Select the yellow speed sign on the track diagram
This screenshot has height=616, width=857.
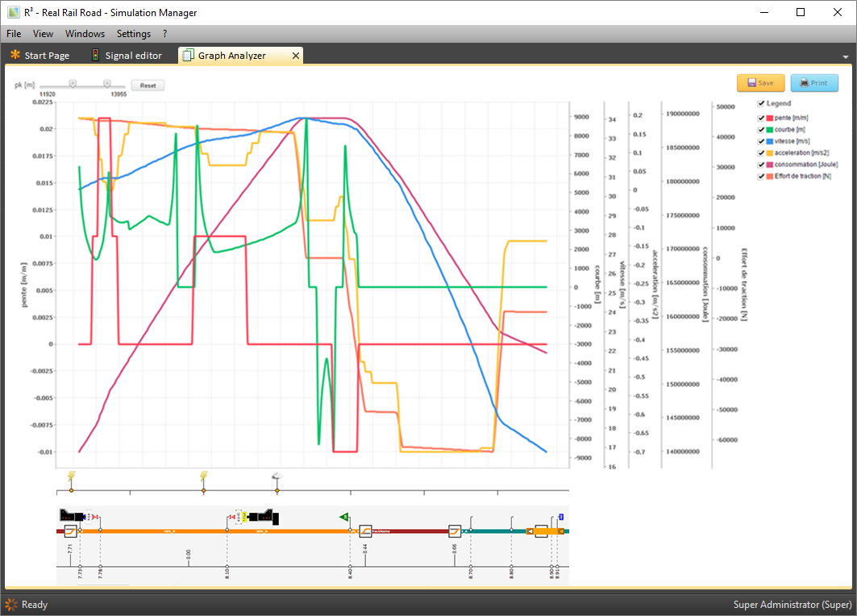244,517
